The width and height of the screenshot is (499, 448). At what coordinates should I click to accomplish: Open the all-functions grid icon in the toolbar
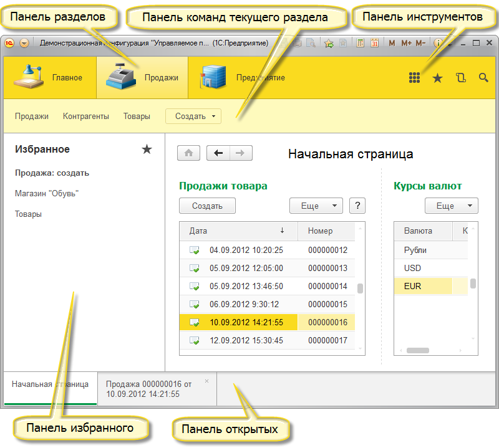tap(414, 77)
